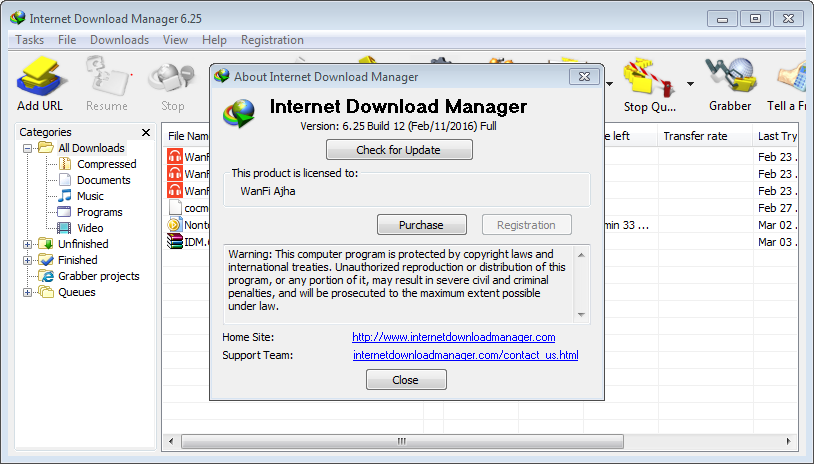
Task: Select the Video category icon
Action: 64,228
